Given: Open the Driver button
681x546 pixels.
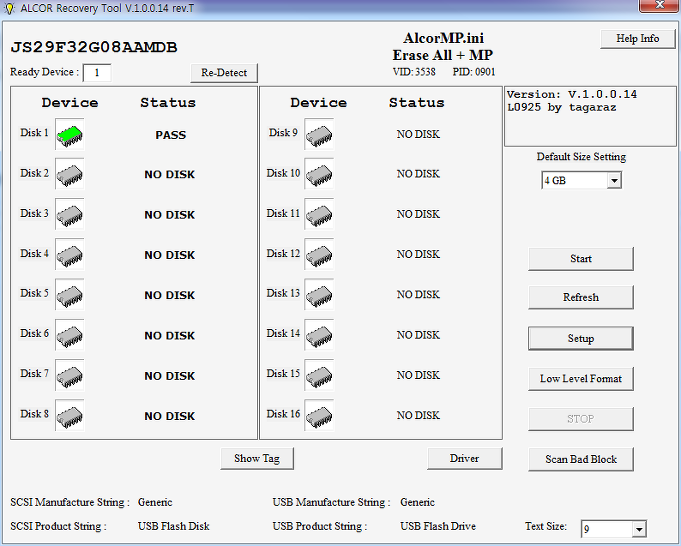Looking at the screenshot, I should click(464, 459).
